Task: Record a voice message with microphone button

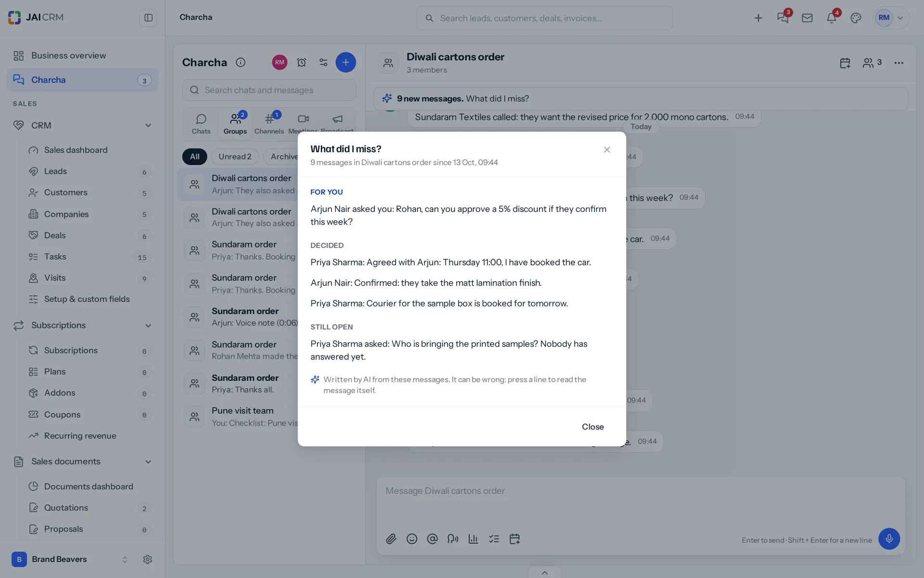Action: pos(889,539)
